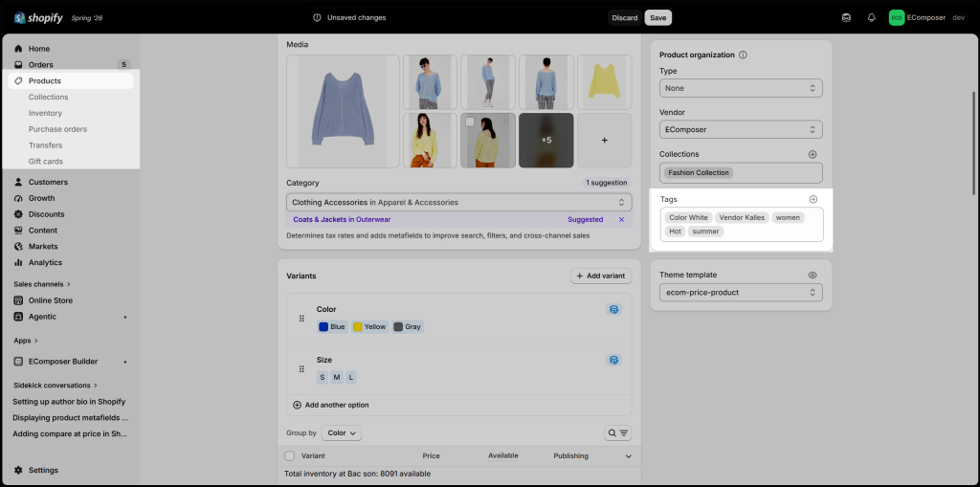Discard the unsaved changes
The height and width of the screenshot is (487, 980).
[624, 17]
